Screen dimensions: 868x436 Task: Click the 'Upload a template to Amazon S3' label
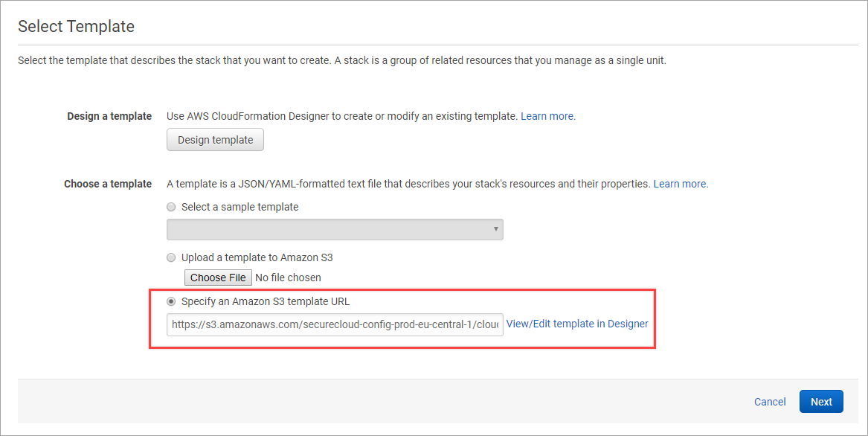(257, 257)
